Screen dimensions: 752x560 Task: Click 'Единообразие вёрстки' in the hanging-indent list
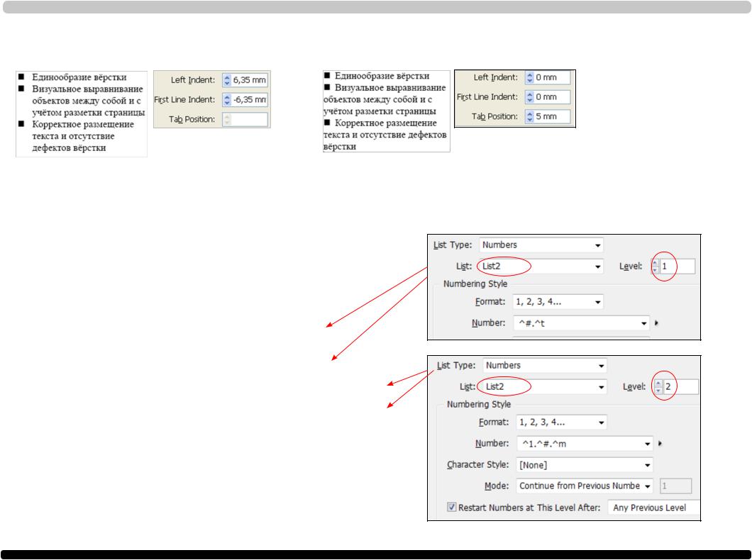click(79, 77)
